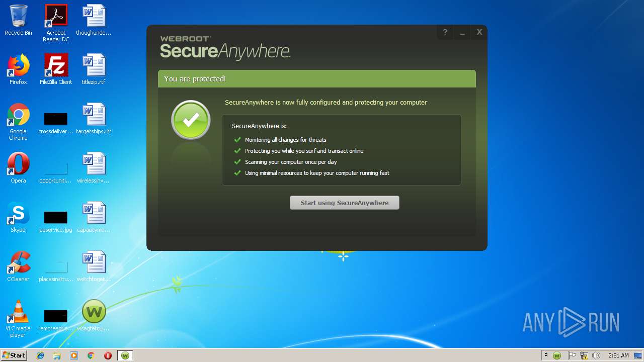Open Windows Explorer from taskbar

click(x=57, y=355)
